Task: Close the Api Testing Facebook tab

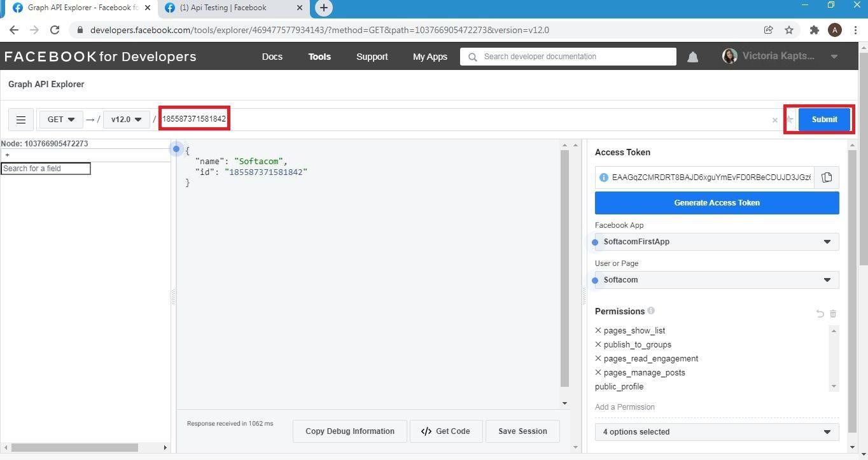Action: click(300, 8)
